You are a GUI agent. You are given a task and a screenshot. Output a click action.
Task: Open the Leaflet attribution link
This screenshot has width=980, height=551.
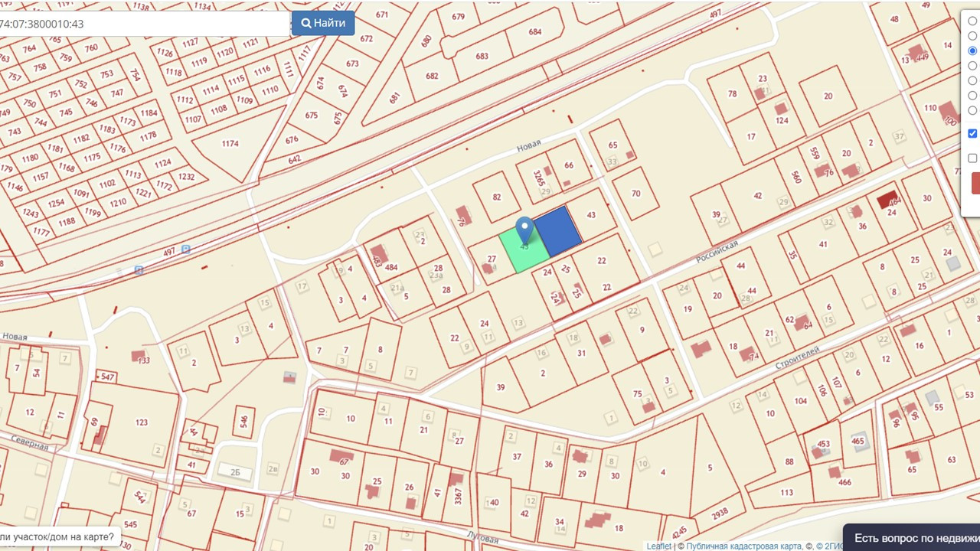tap(658, 546)
